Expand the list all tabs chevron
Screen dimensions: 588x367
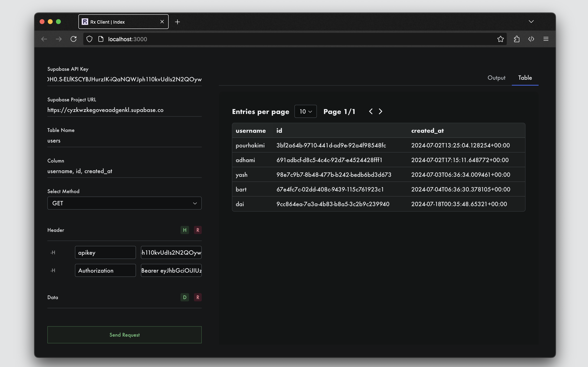[531, 22]
